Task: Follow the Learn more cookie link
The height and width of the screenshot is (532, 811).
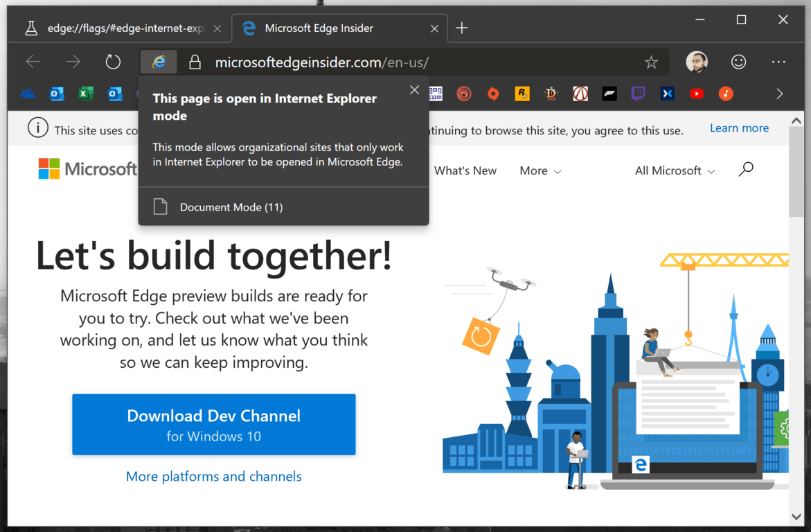Action: 739,128
